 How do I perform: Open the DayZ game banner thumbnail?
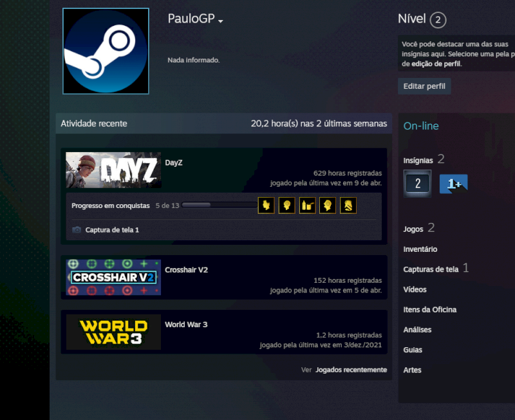113,170
